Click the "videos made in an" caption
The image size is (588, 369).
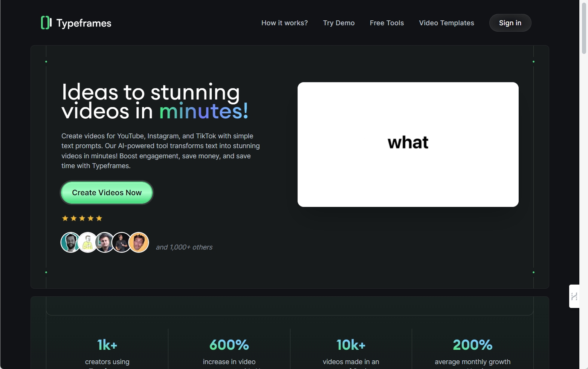(x=351, y=362)
